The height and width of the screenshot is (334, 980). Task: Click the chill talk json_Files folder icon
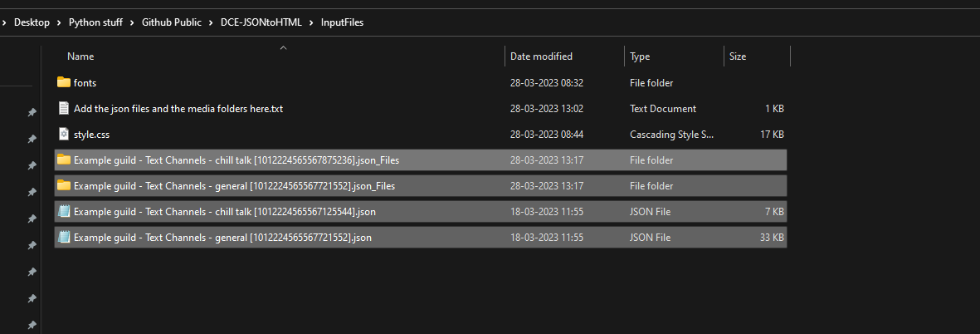point(64,160)
